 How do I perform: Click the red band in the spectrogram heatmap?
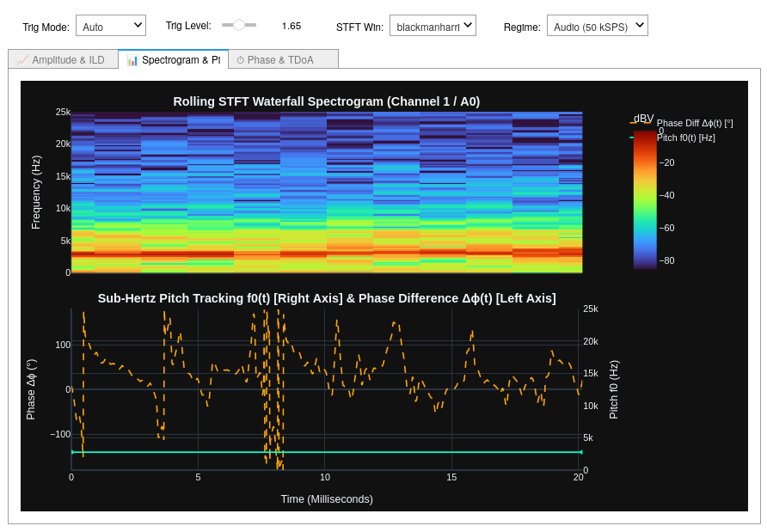click(x=326, y=254)
